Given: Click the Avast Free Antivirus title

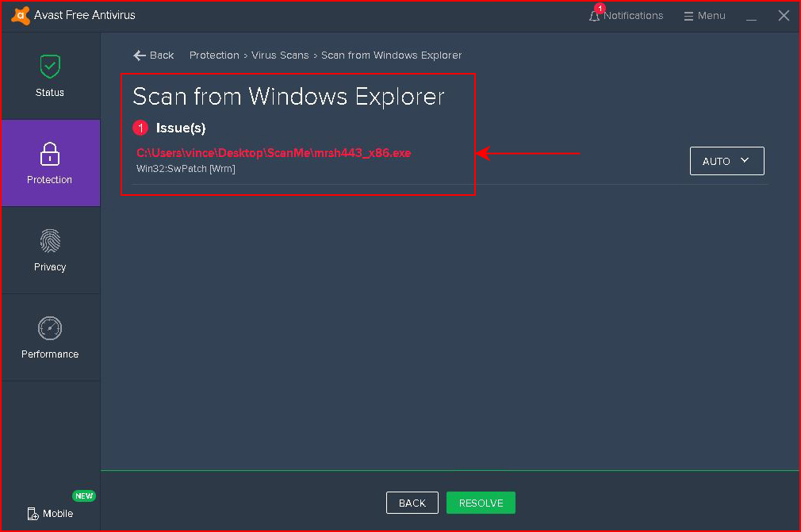Looking at the screenshot, I should point(85,15).
